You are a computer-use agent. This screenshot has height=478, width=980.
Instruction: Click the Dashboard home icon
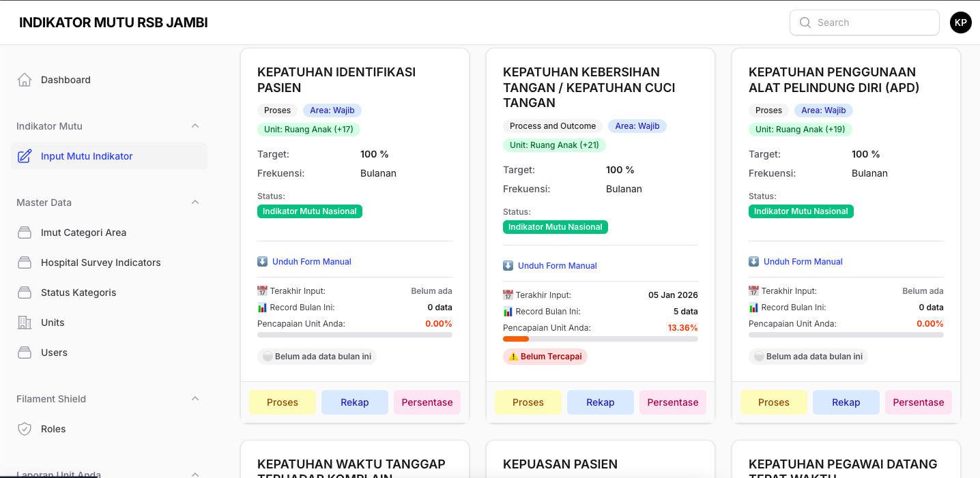pyautogui.click(x=25, y=80)
